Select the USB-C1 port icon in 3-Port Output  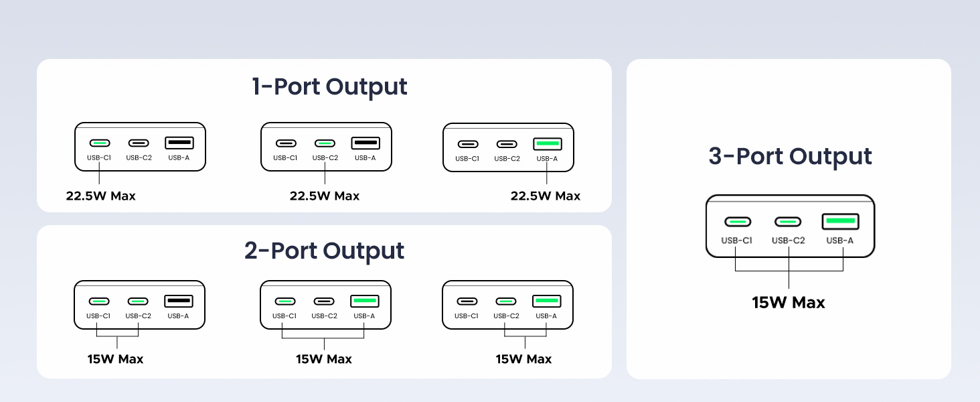737,222
